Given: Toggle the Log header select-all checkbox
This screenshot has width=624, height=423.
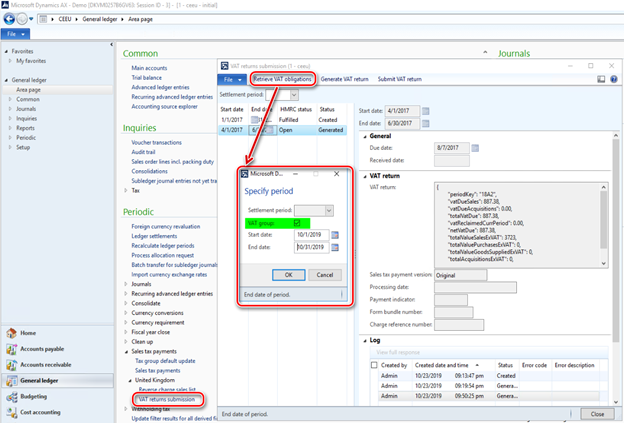Looking at the screenshot, I should (x=374, y=365).
